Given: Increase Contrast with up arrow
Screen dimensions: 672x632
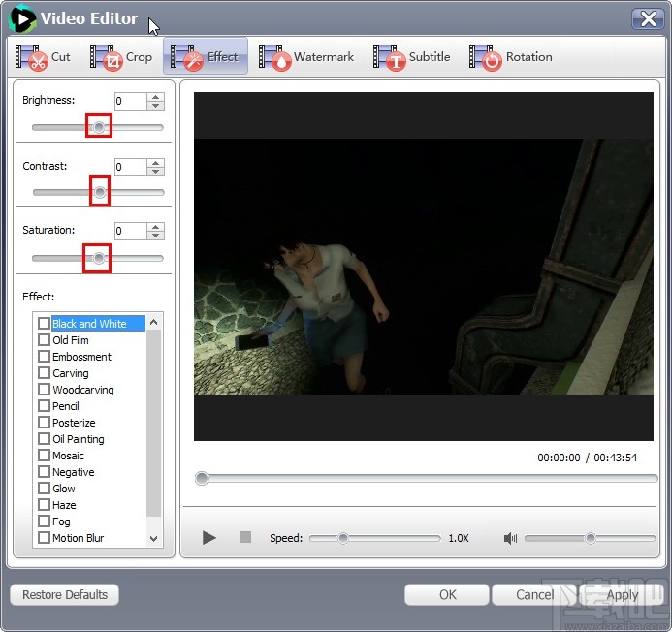Looking at the screenshot, I should tap(155, 163).
